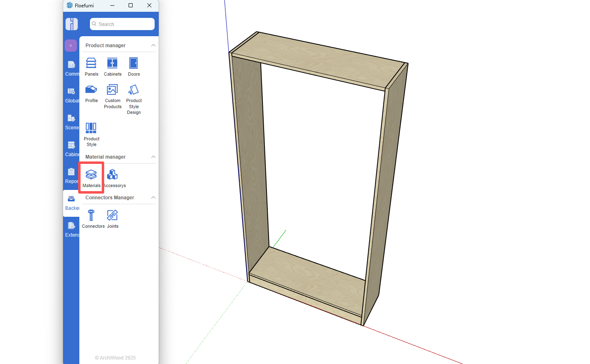Open the Profile manager
The width and height of the screenshot is (590, 364).
pyautogui.click(x=91, y=93)
